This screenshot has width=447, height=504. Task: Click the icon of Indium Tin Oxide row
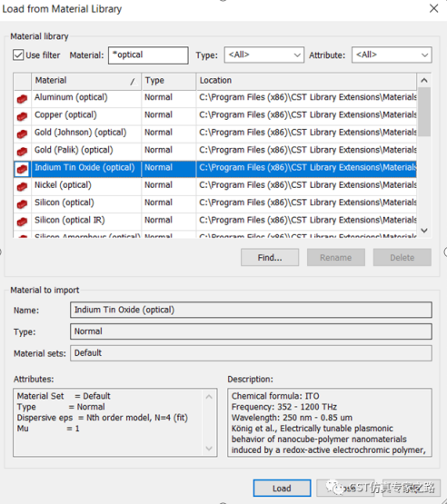pyautogui.click(x=22, y=169)
